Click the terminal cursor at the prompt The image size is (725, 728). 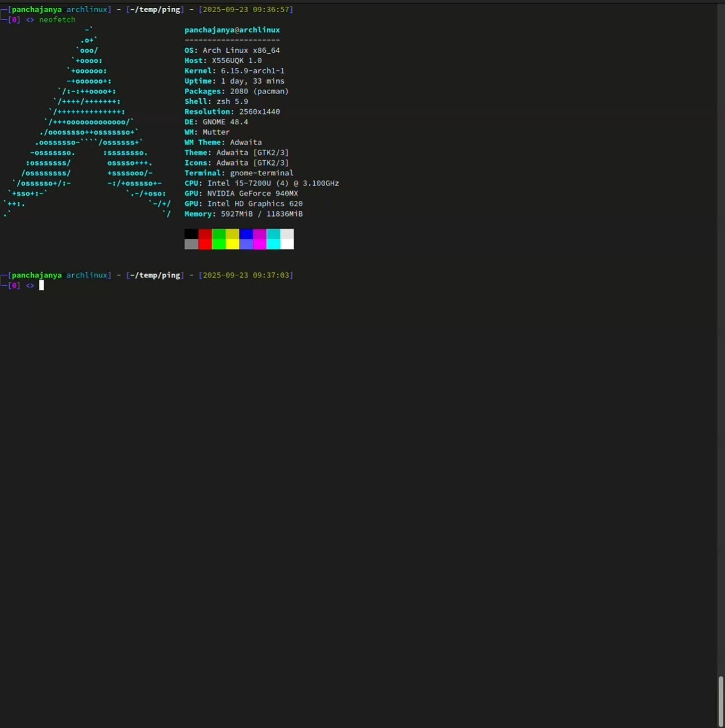pyautogui.click(x=42, y=285)
